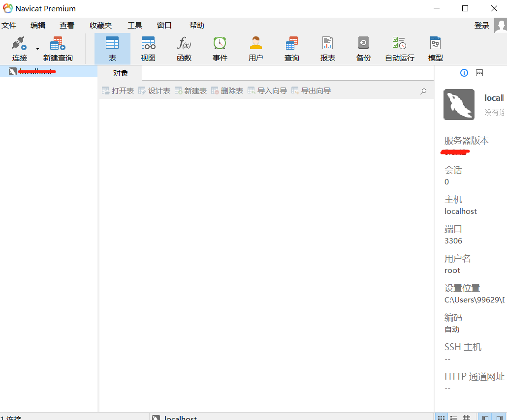Switch to the 对象 objects tab
507x420 pixels.
120,73
